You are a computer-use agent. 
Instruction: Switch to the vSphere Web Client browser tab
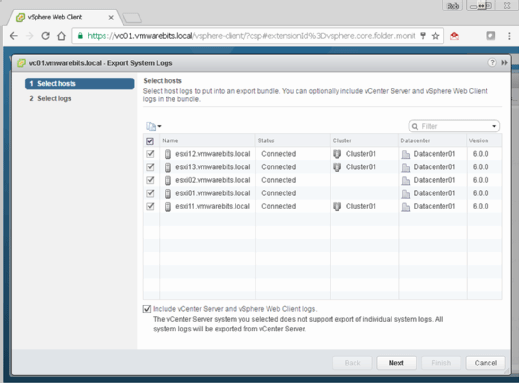[65, 17]
